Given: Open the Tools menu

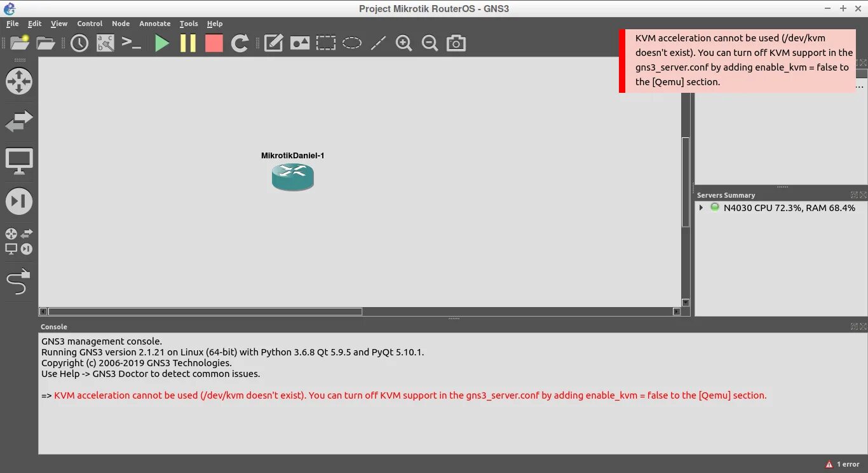Looking at the screenshot, I should coord(189,24).
